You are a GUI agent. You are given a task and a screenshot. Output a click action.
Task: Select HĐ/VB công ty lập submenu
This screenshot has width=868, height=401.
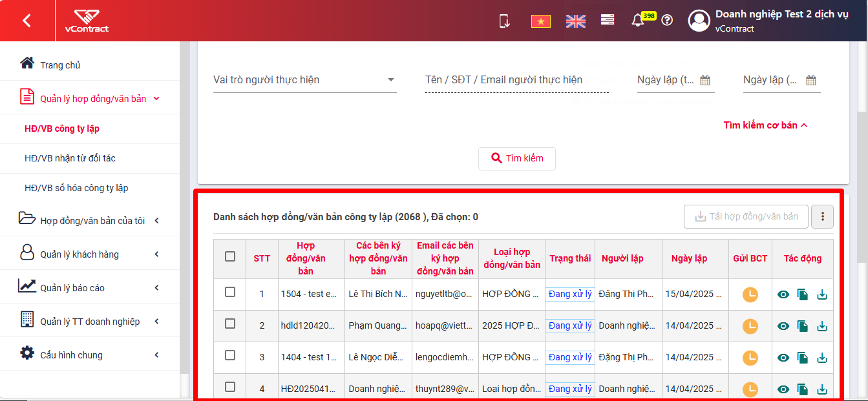pyautogui.click(x=62, y=129)
